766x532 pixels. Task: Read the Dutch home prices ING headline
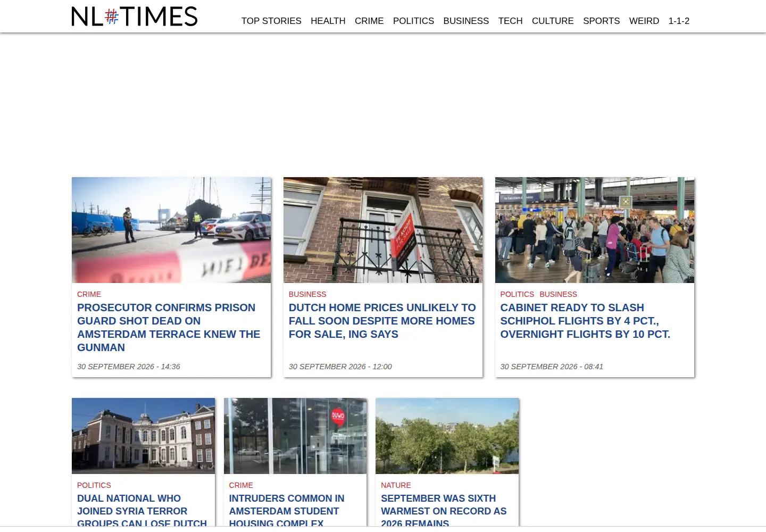click(382, 321)
